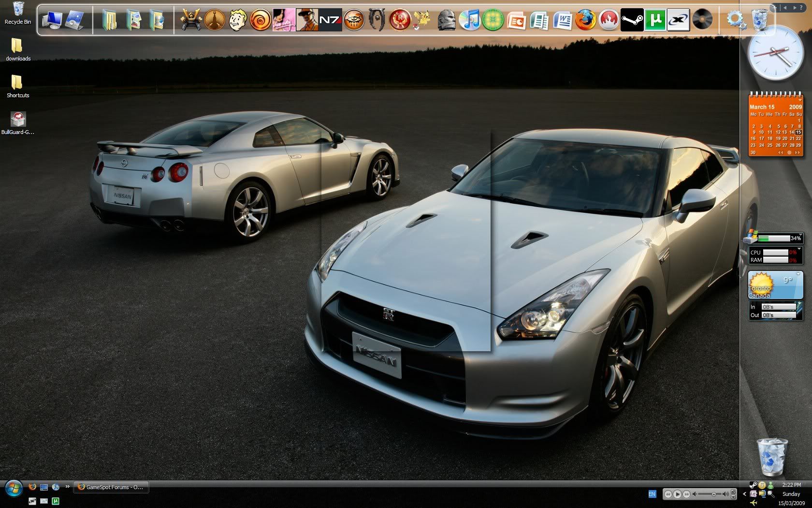Open dock settings gear icon
Viewport: 812px width, 508px height.
coord(736,20)
